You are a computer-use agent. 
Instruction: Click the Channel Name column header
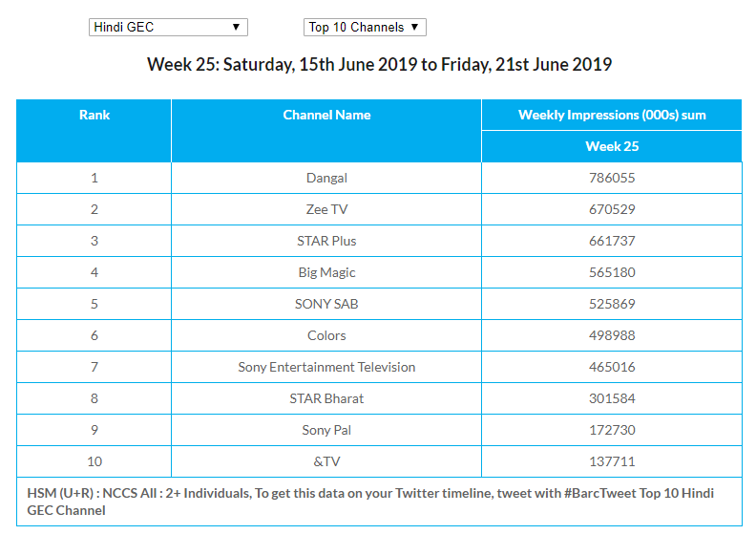(x=326, y=115)
